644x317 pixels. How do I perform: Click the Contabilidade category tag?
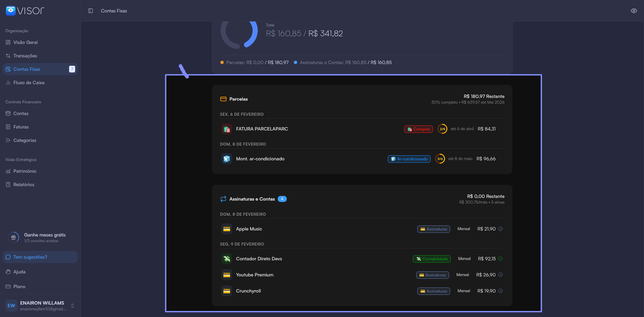click(x=432, y=259)
